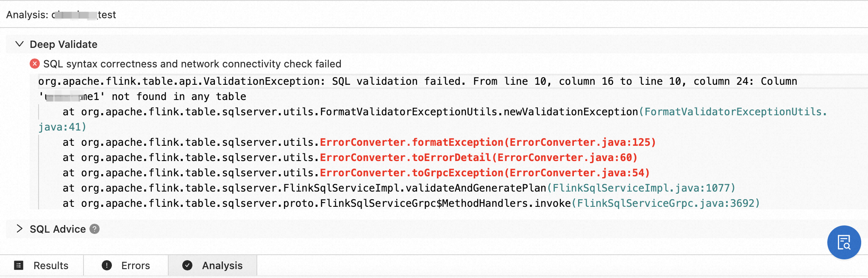Viewport: 868px width, 278px height.
Task: Collapse the Deep Validate section chevron
Action: pyautogui.click(x=19, y=44)
